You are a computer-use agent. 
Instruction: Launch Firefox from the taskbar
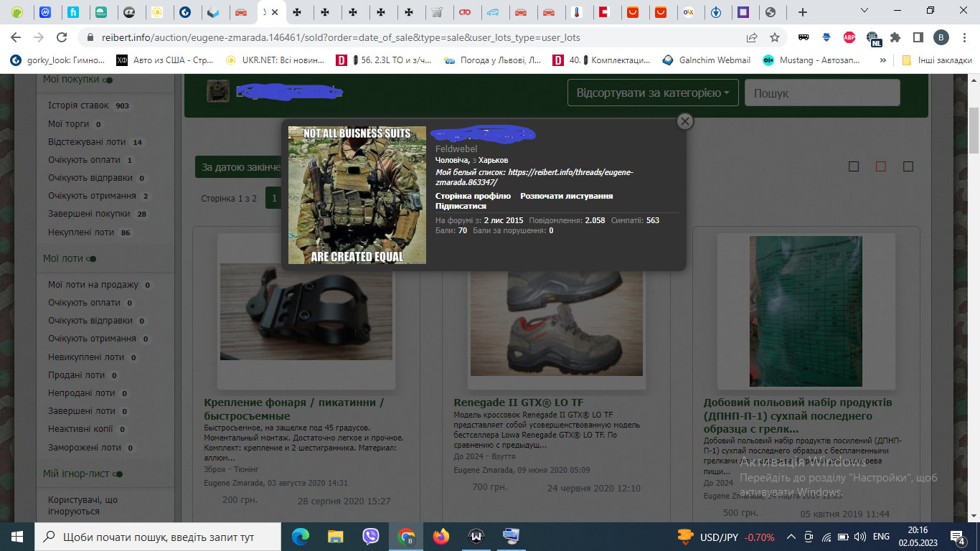pyautogui.click(x=440, y=536)
